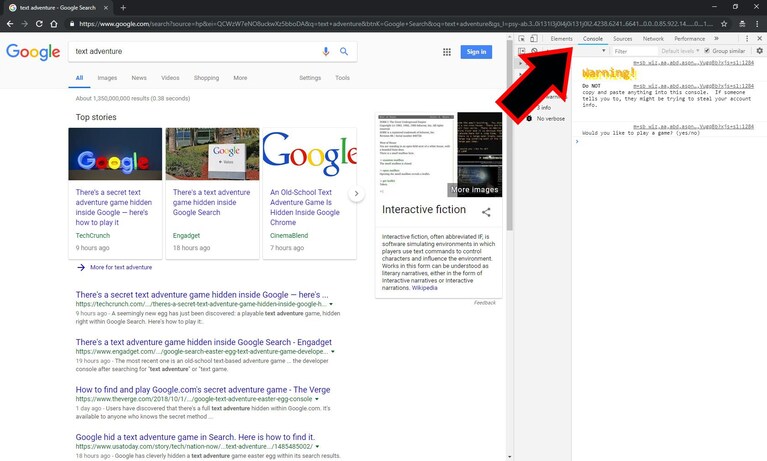Screen dimensions: 767x461
Task: Toggle the device toolbar icon in DevTools
Action: pyautogui.click(x=534, y=38)
